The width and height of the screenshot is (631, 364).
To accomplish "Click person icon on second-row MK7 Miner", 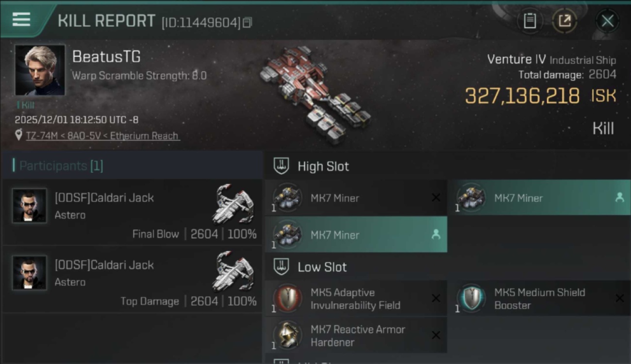I will pos(436,235).
